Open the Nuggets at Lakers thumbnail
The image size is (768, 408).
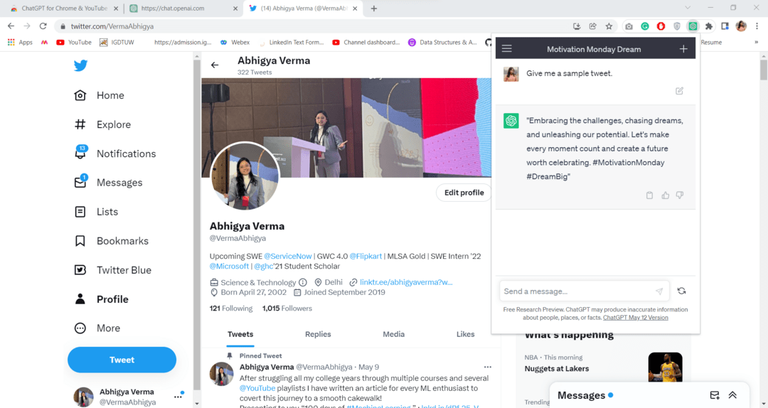665,367
